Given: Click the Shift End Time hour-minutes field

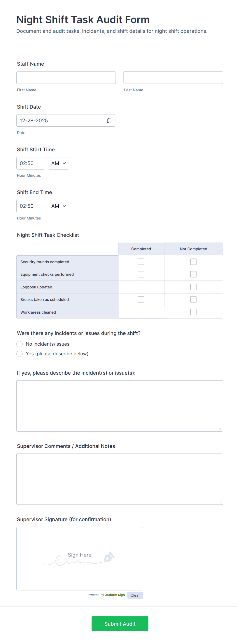Looking at the screenshot, I should click(x=31, y=206).
